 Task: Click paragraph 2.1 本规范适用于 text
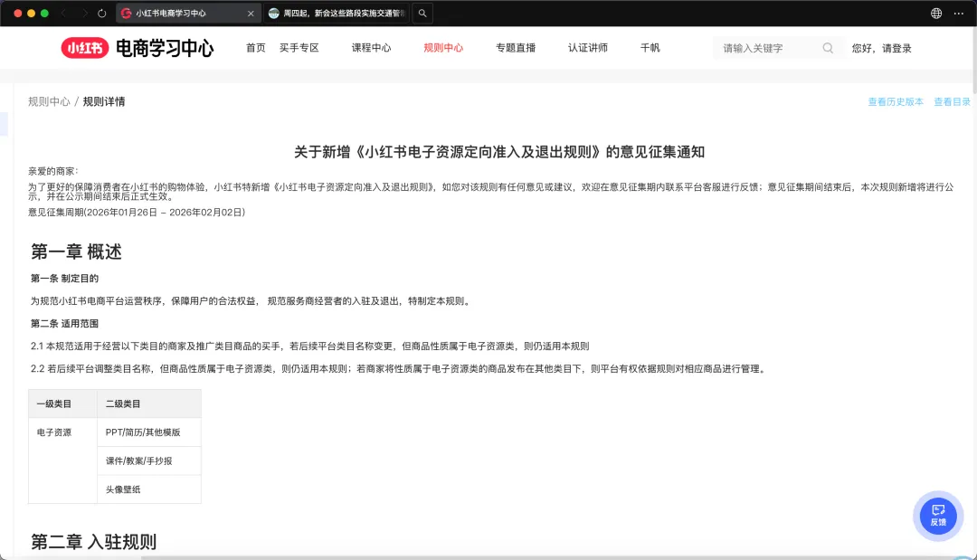coord(309,346)
